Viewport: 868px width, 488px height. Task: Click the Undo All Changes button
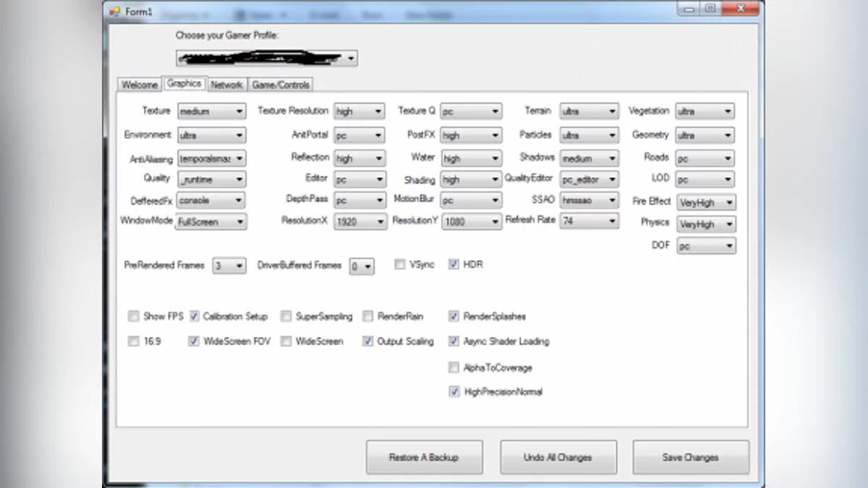click(x=558, y=458)
